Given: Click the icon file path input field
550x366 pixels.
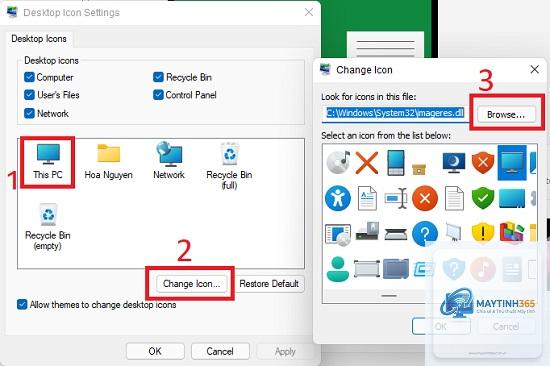Looking at the screenshot, I should pos(395,113).
